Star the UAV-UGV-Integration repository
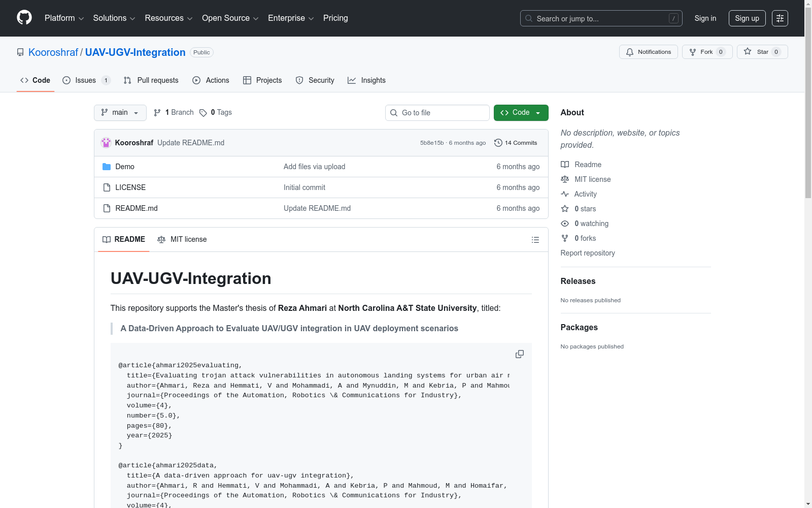This screenshot has height=508, width=812. [x=762, y=52]
